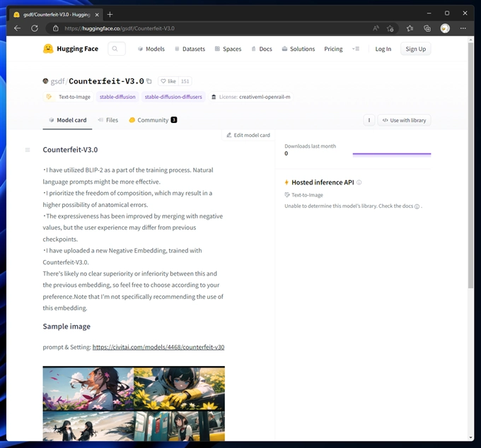Go back with the browser back arrow
The image size is (481, 448).
(x=17, y=28)
